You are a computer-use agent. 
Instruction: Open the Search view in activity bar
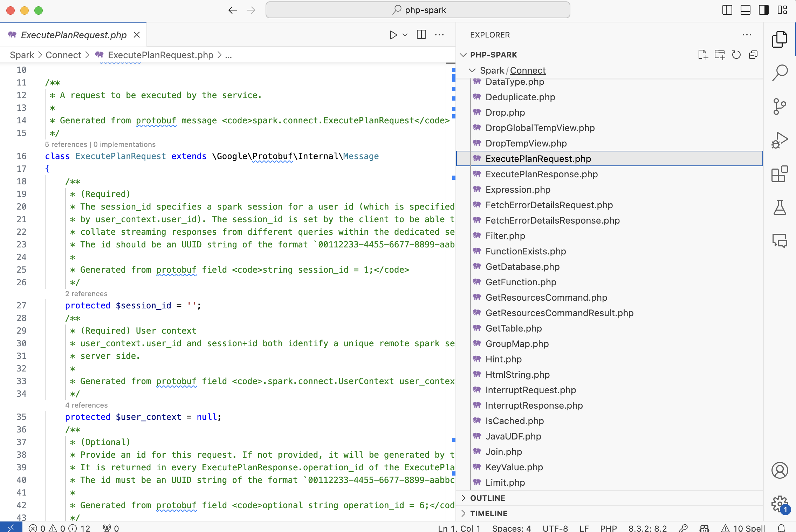[x=780, y=73]
